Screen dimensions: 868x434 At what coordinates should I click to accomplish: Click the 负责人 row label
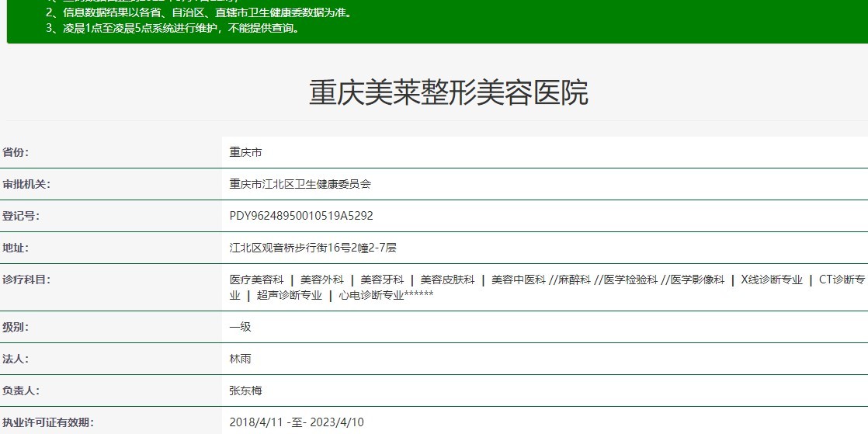[x=21, y=391]
